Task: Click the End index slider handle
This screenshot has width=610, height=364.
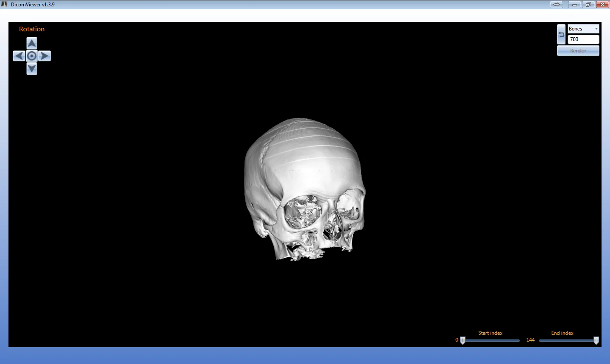Action: [x=596, y=340]
